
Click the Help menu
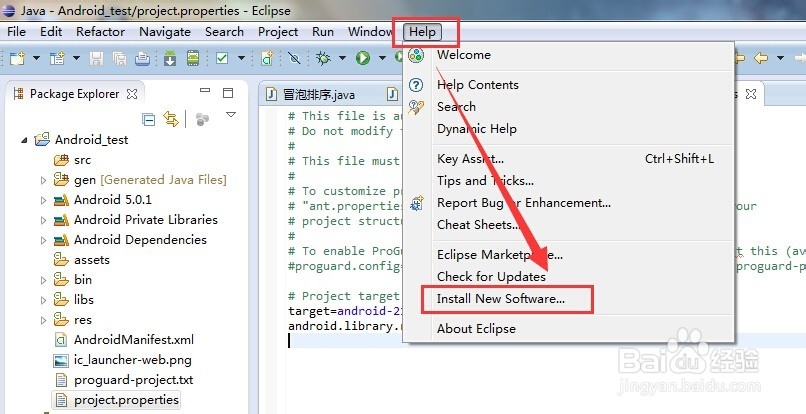(423, 32)
